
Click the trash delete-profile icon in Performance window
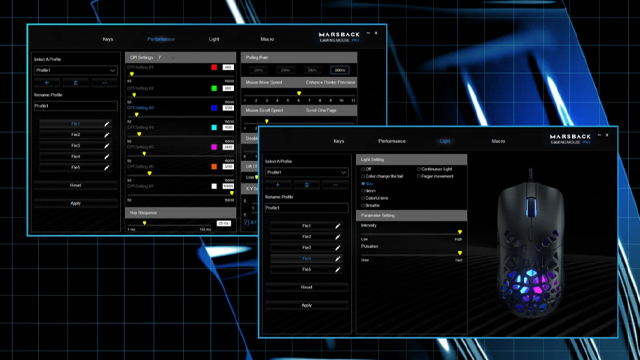click(76, 83)
